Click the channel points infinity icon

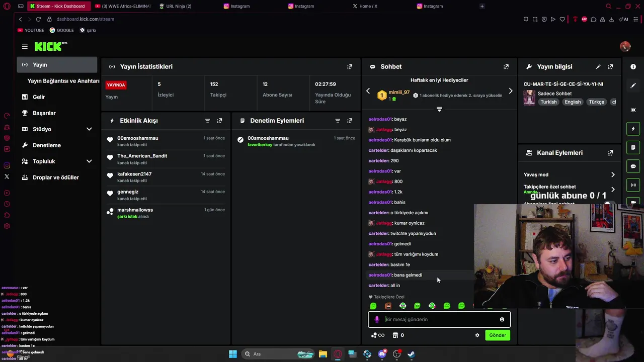[x=377, y=335]
